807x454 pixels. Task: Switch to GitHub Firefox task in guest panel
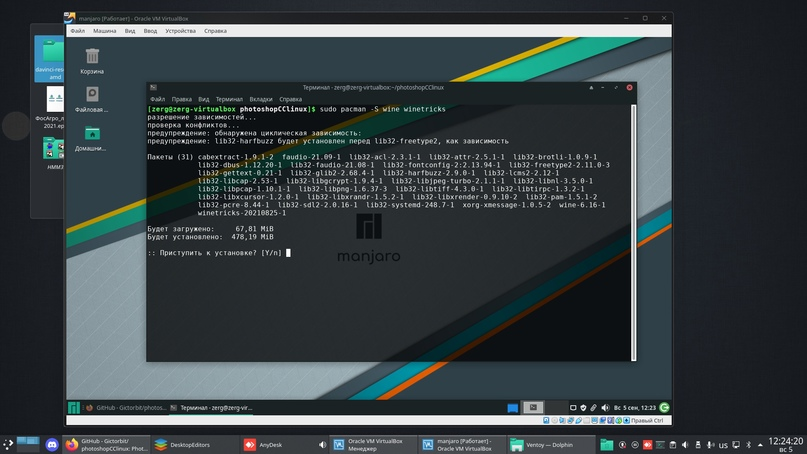pos(126,408)
